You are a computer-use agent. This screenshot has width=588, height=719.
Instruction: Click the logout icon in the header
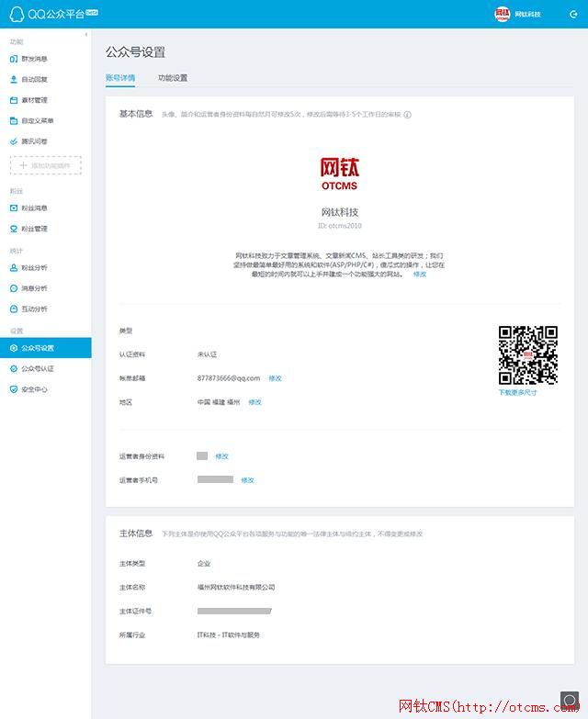click(x=573, y=14)
